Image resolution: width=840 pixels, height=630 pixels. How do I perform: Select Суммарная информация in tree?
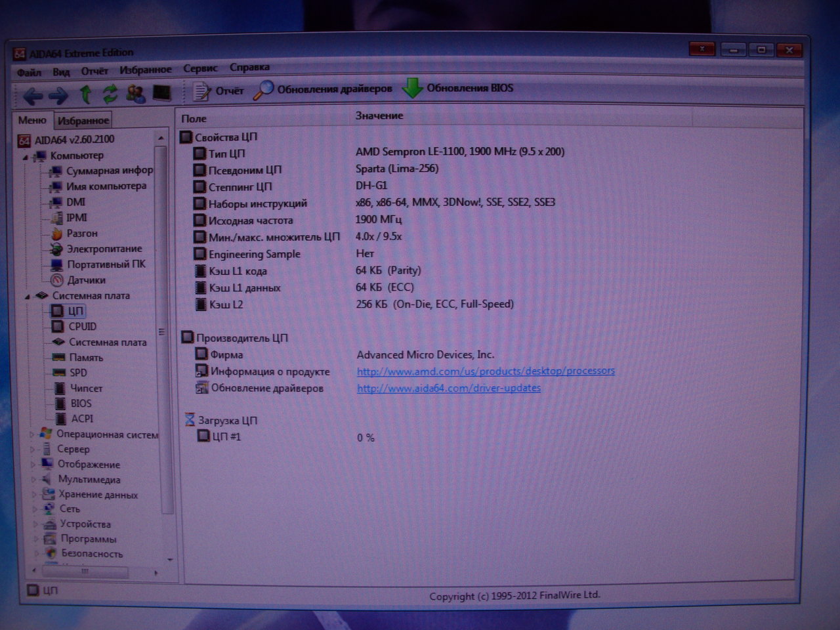[101, 171]
